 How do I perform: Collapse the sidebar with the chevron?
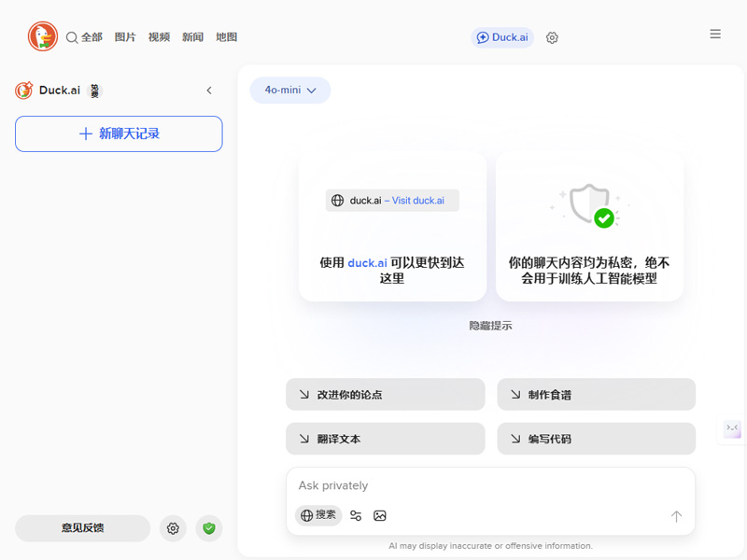click(209, 91)
